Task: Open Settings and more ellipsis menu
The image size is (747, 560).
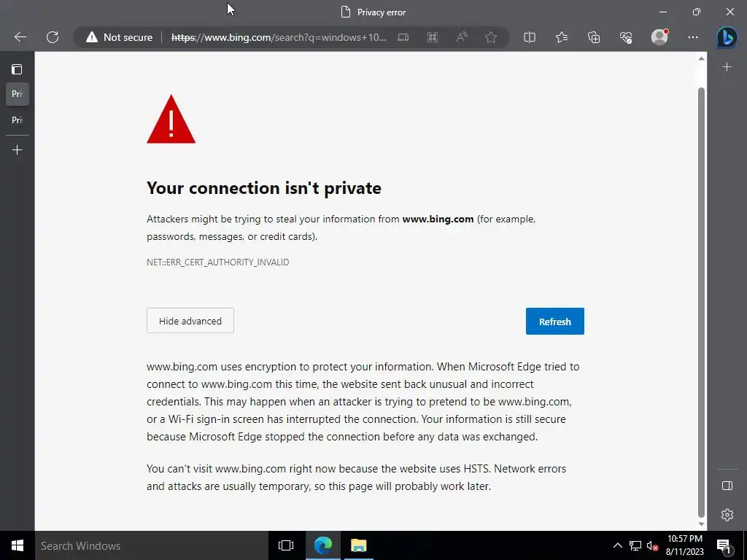Action: coord(693,37)
